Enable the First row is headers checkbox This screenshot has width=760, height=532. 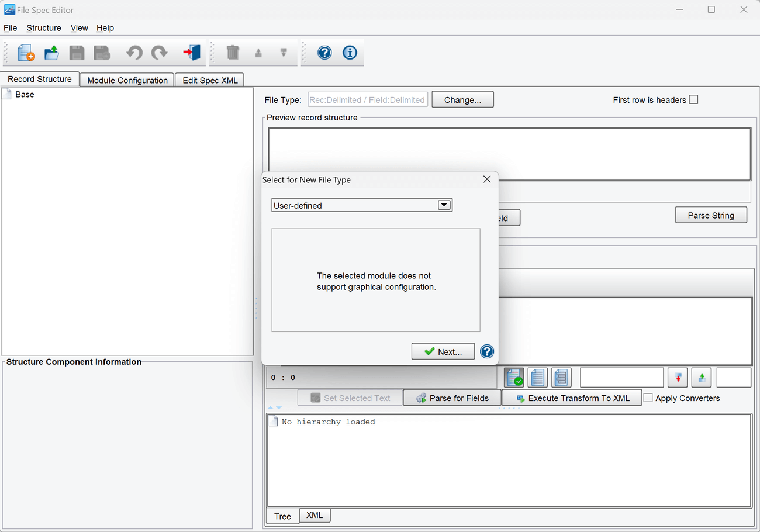693,99
